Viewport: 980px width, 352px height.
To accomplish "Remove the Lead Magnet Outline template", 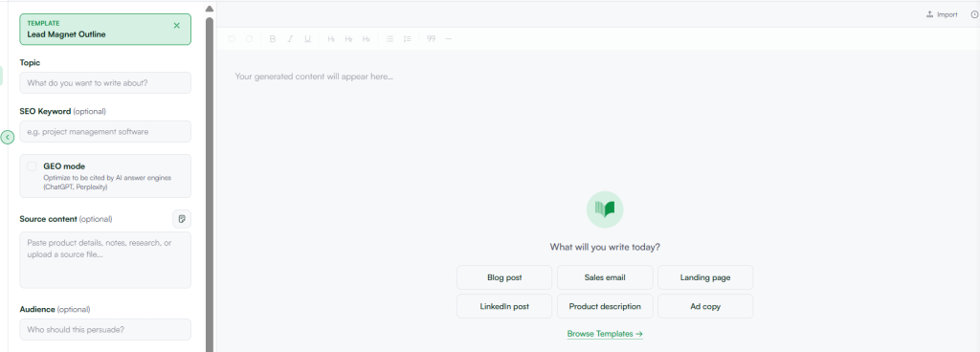I will click(176, 26).
